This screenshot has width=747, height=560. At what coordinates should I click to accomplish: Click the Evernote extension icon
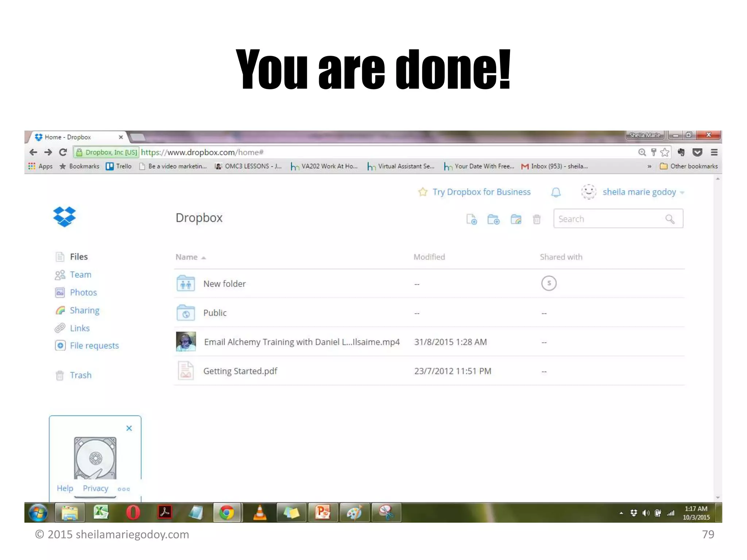click(681, 152)
